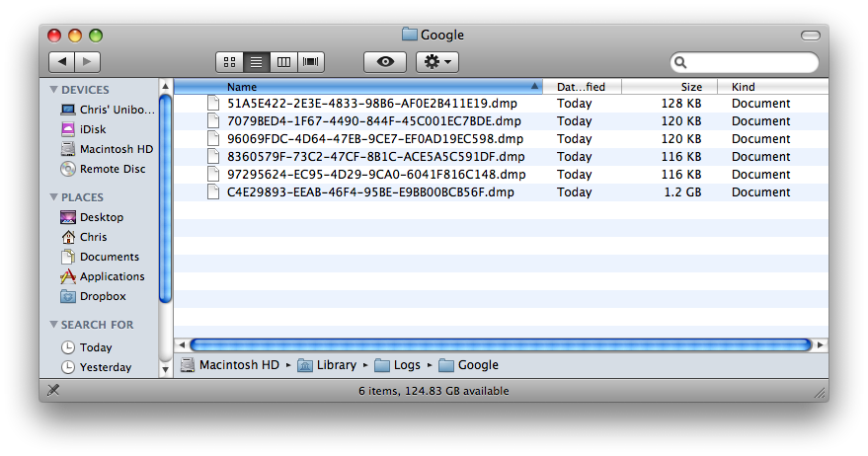Collapse the PLACES sidebar section
868x456 pixels.
coord(53,197)
